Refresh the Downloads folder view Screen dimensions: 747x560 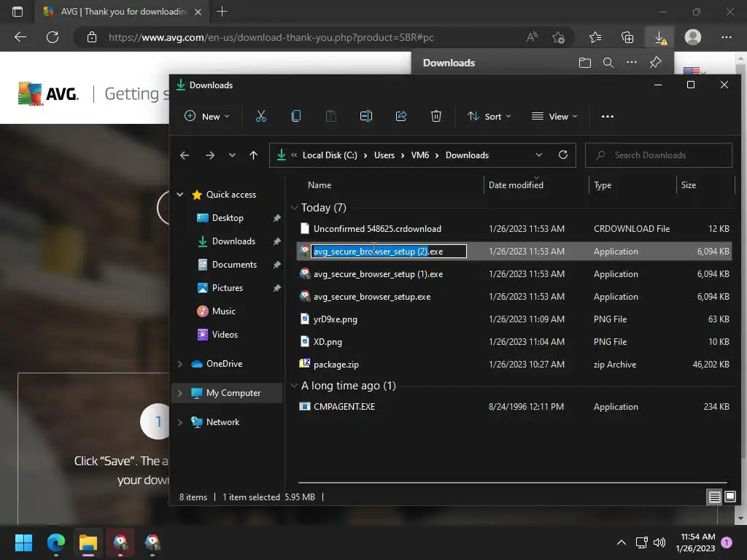coord(563,155)
